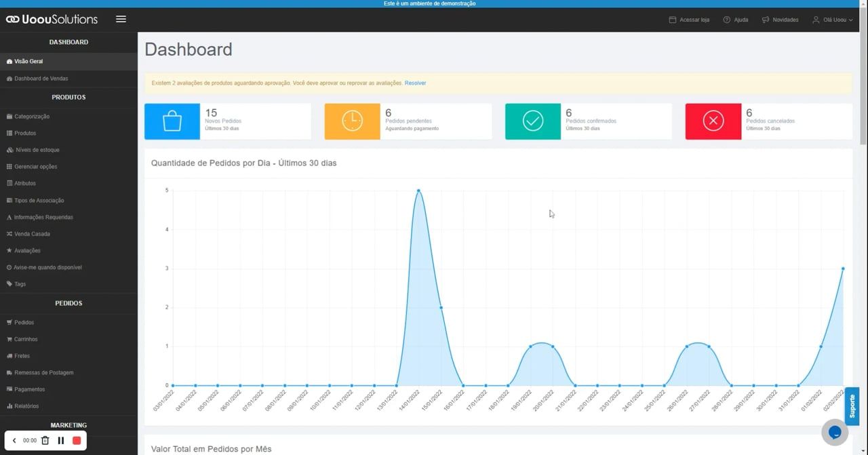868x455 pixels.
Task: Collapse the recorder bar with left chevron
Action: (14, 441)
